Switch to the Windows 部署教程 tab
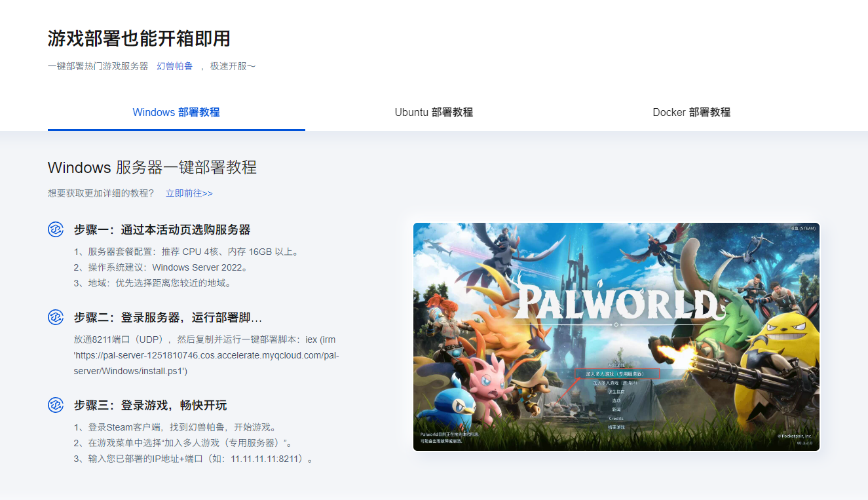The width and height of the screenshot is (868, 500). [176, 112]
